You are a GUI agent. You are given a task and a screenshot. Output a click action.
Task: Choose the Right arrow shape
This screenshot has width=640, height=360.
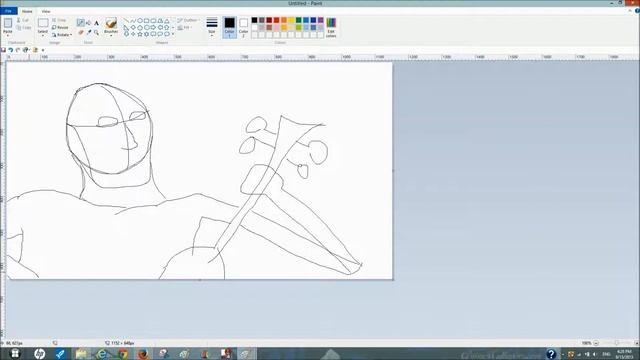pyautogui.click(x=153, y=27)
